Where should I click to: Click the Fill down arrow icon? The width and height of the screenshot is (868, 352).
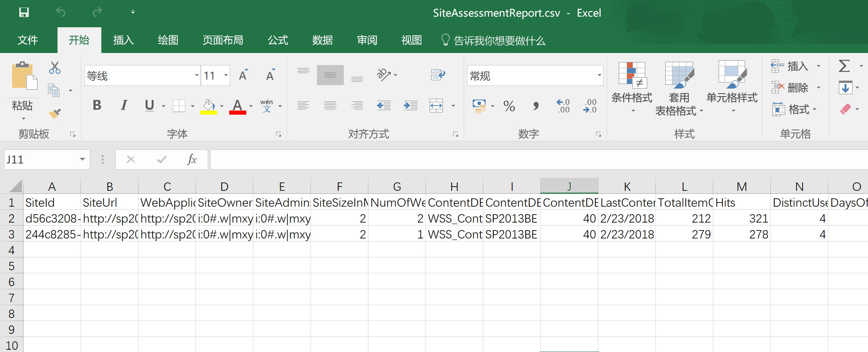[845, 87]
